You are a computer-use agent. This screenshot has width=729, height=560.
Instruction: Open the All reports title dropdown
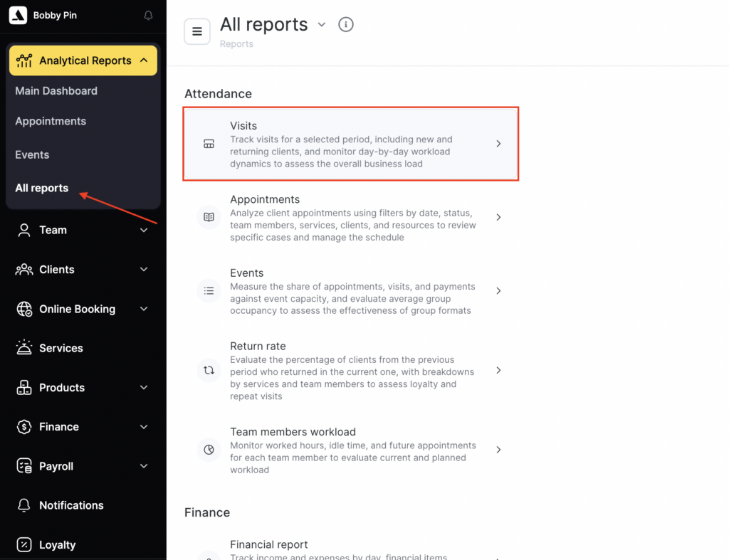[x=322, y=25]
